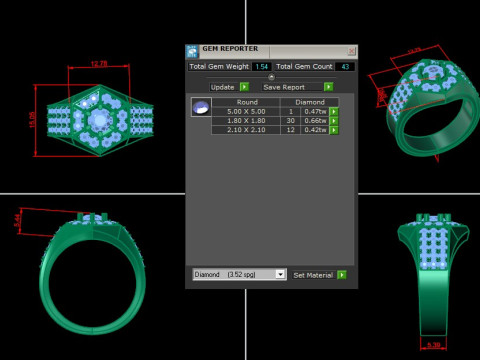Select the 1.80 X 1.80 size cell
Image resolution: width=480 pixels, height=360 pixels.
(x=246, y=121)
